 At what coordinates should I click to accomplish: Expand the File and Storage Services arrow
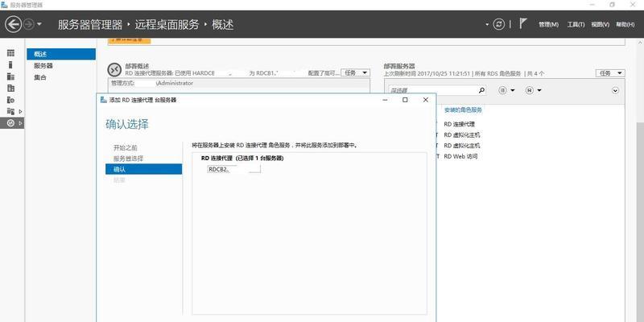21,111
